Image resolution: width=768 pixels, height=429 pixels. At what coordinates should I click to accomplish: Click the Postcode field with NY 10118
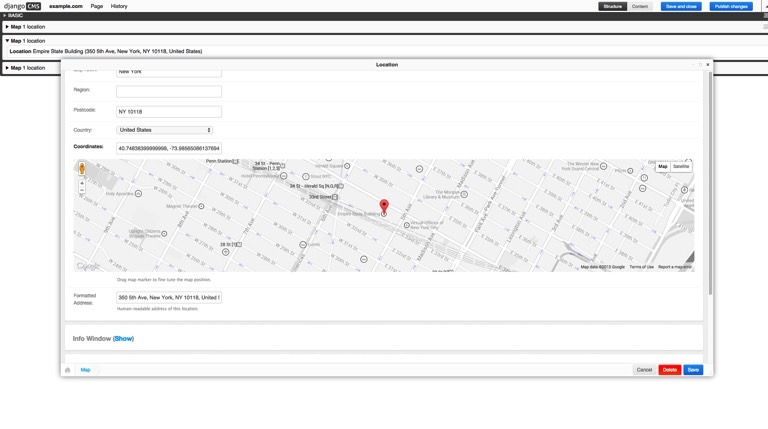[x=169, y=112]
